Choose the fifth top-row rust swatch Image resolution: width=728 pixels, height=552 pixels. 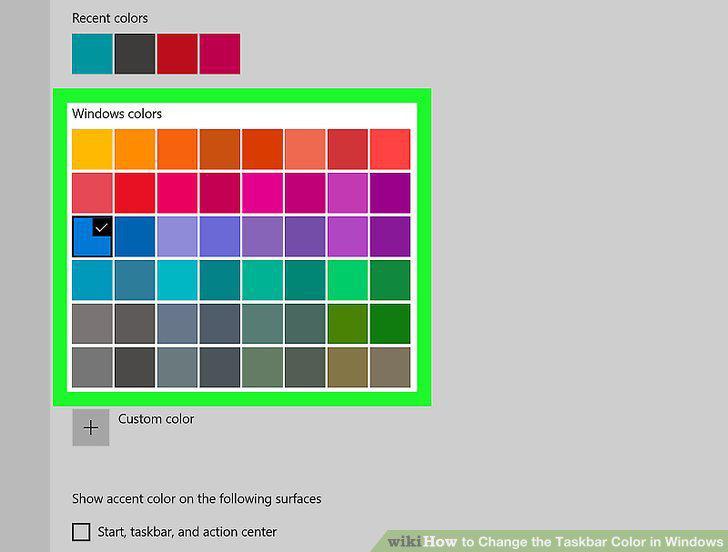click(x=262, y=149)
